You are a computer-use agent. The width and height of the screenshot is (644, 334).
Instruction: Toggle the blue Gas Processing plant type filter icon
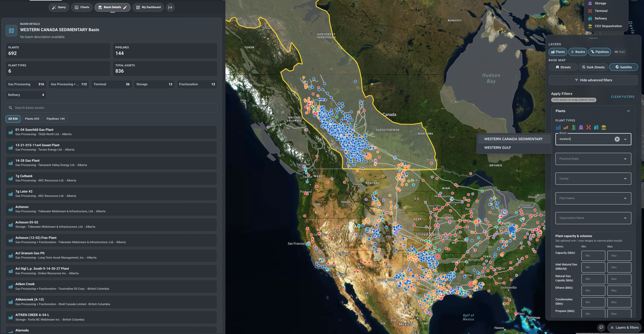point(558,127)
